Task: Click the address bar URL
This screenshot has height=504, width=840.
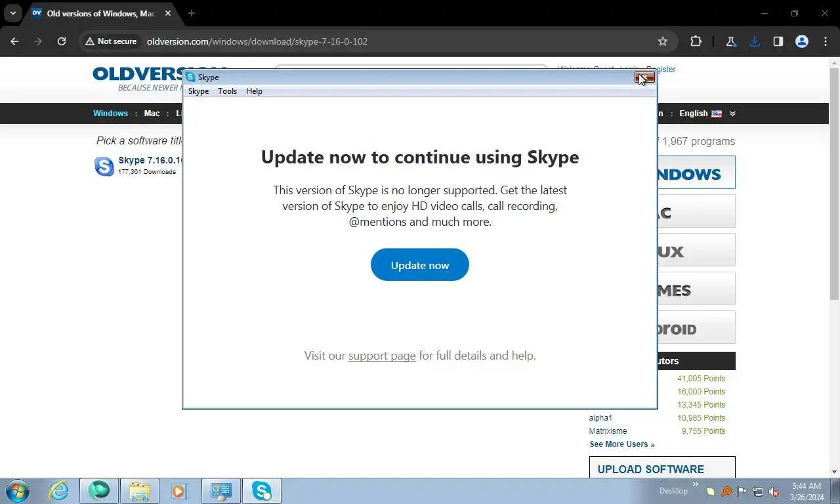Action: [x=257, y=41]
